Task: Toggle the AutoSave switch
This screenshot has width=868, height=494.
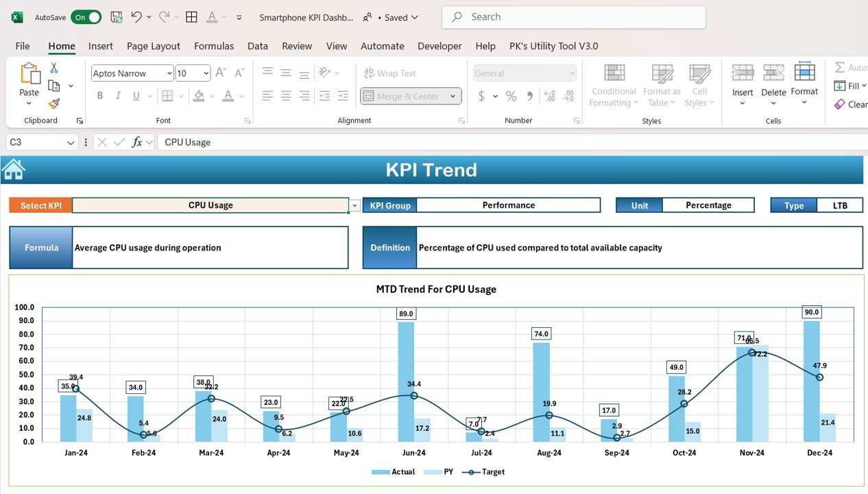Action: click(86, 17)
